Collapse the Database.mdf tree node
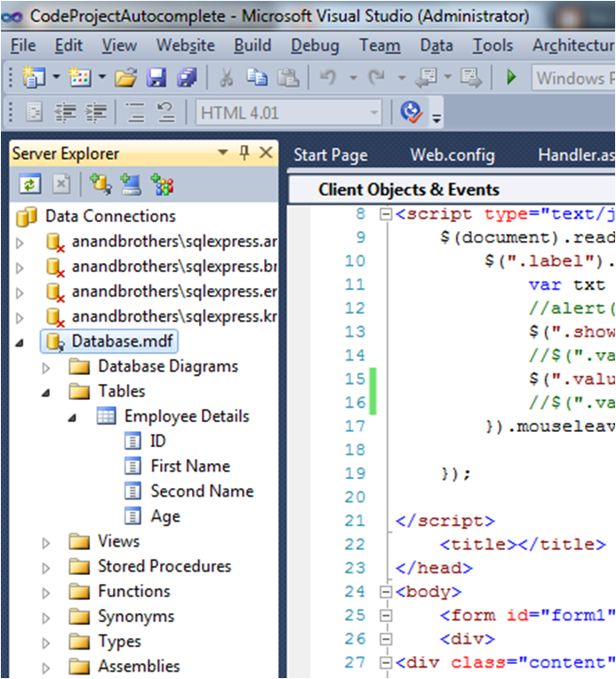This screenshot has height=679, width=616. [20, 343]
